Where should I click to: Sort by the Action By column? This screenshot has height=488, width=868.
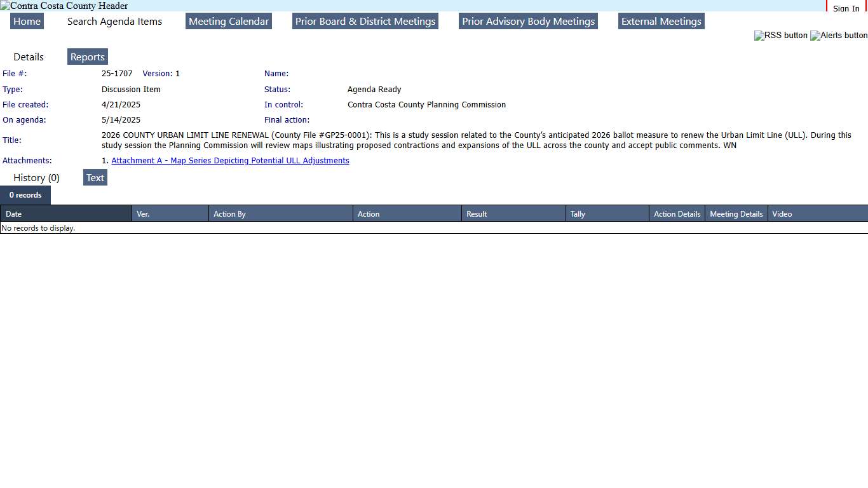(x=229, y=214)
